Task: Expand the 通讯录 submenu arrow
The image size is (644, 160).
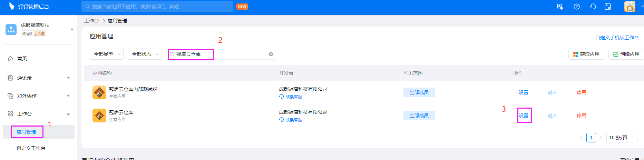Action: click(68, 78)
